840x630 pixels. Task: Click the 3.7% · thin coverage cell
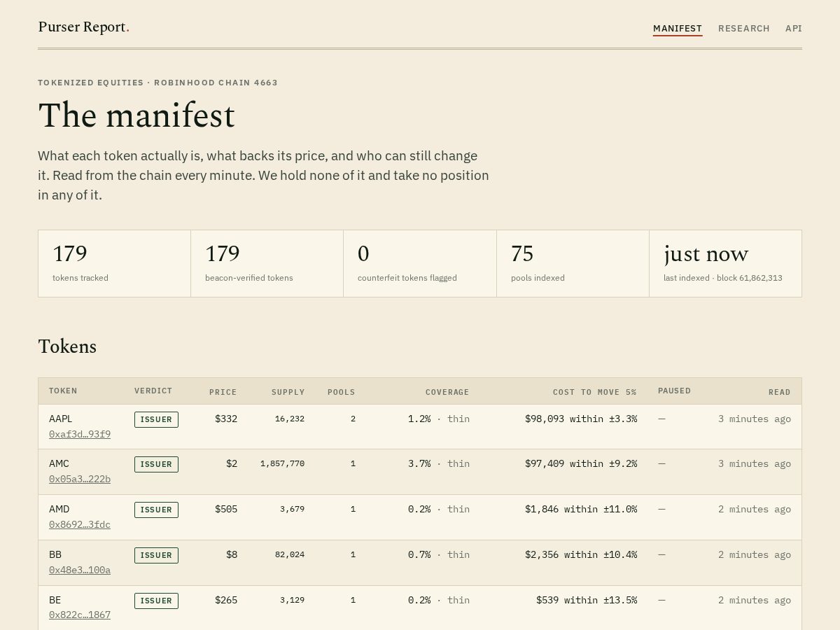[439, 463]
